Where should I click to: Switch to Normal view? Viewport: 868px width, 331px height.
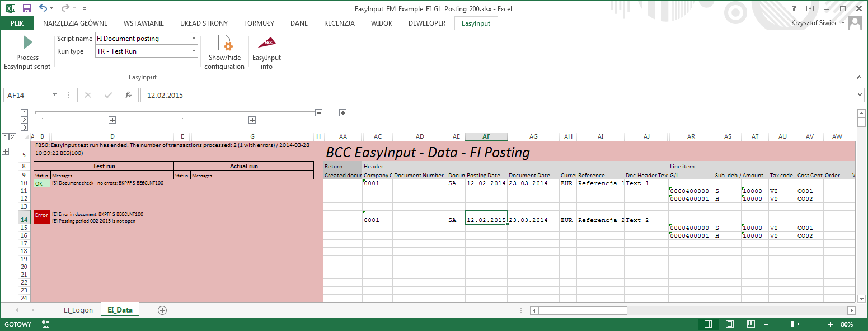pos(708,324)
